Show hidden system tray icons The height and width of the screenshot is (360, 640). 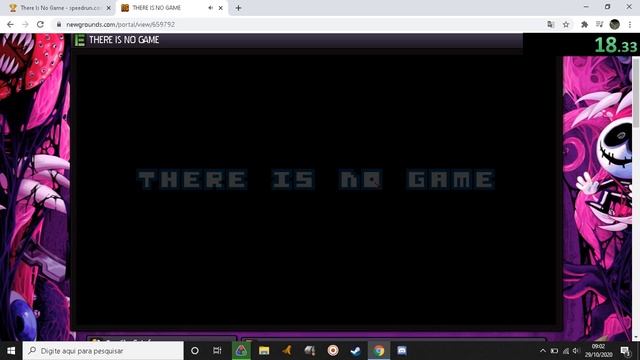pos(542,351)
